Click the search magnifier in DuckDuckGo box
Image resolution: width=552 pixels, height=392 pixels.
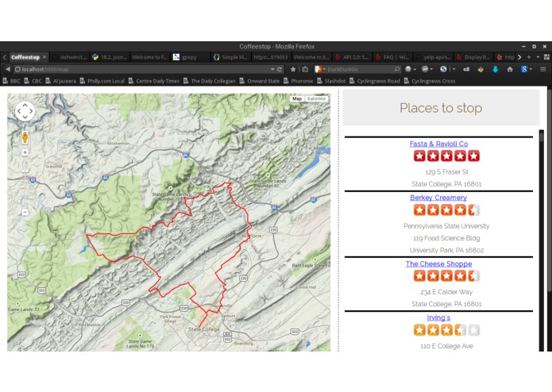point(397,69)
